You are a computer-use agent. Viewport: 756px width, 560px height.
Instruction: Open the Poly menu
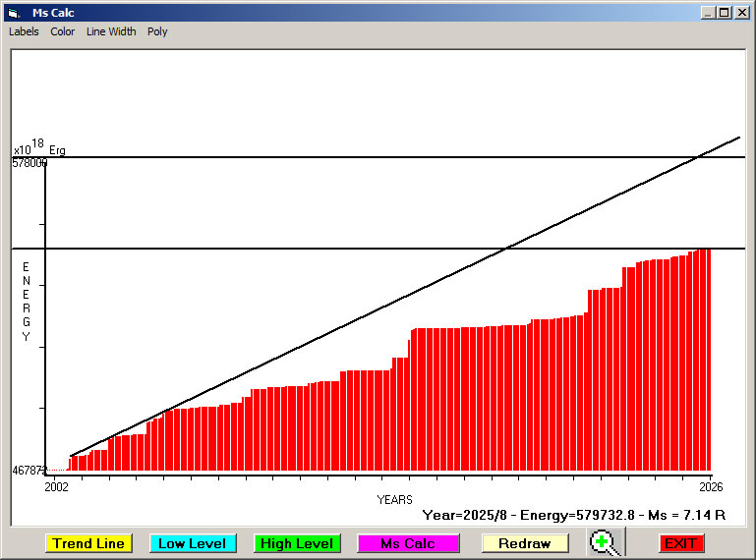[157, 31]
